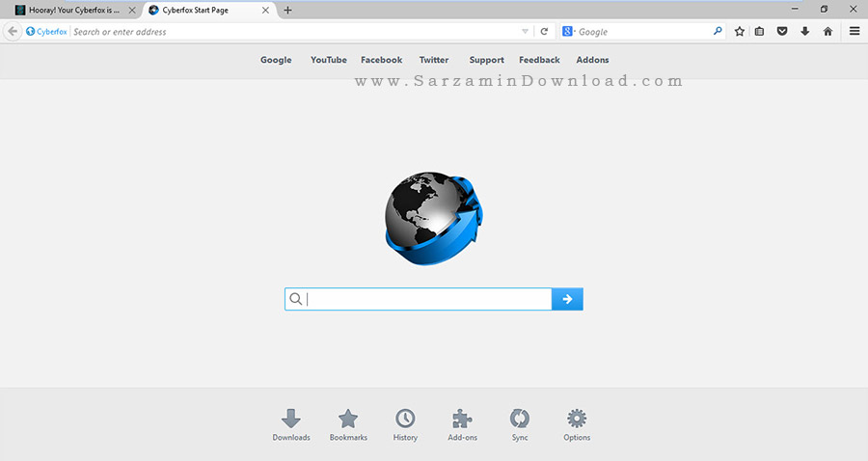This screenshot has height=461, width=868.
Task: Go back with the back arrow button
Action: tap(13, 32)
